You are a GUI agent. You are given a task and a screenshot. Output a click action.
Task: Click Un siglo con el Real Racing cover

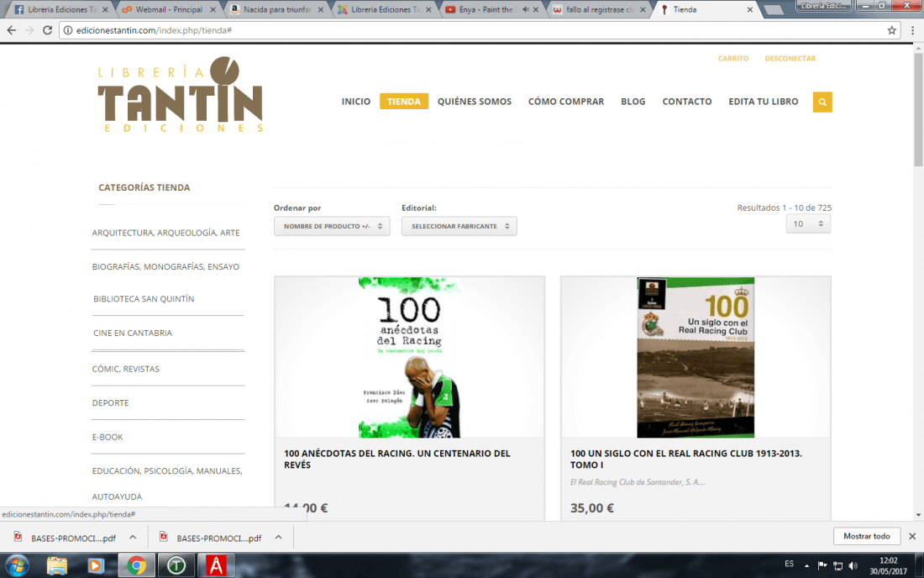(696, 358)
